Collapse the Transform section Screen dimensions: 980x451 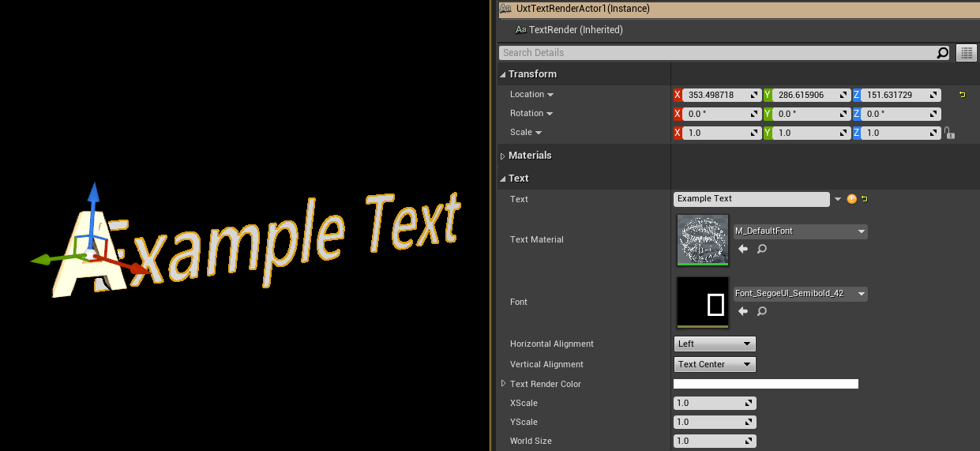point(502,74)
